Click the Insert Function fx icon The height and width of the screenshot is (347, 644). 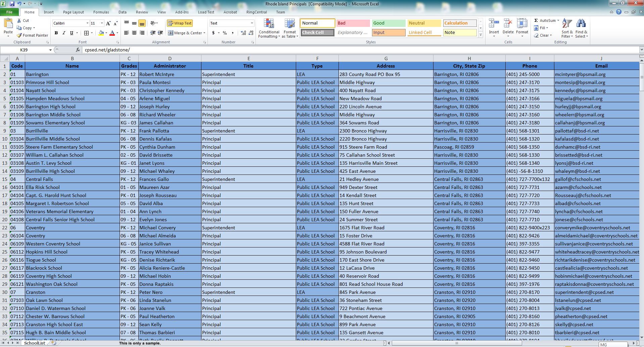pos(78,50)
